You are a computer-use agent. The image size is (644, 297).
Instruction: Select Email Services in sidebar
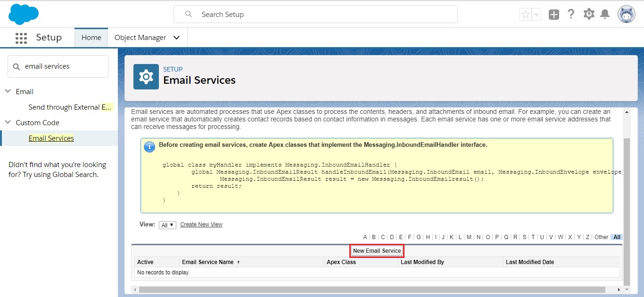pos(51,138)
